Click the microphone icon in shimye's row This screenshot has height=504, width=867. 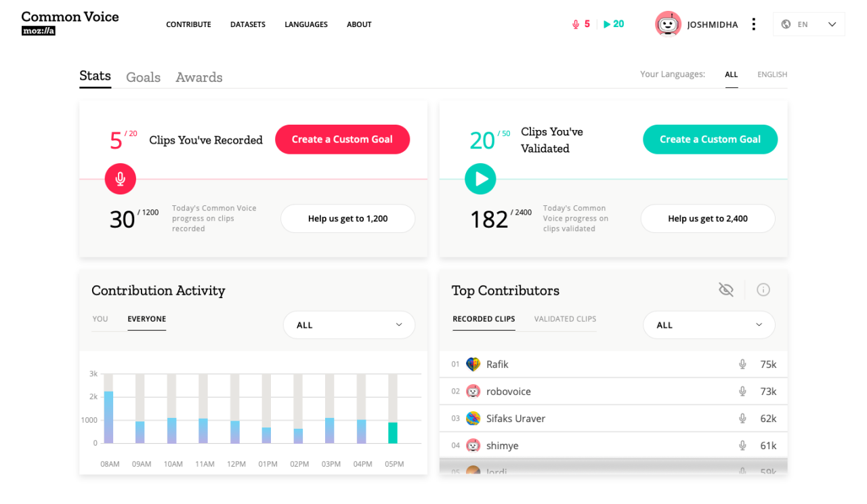point(742,446)
